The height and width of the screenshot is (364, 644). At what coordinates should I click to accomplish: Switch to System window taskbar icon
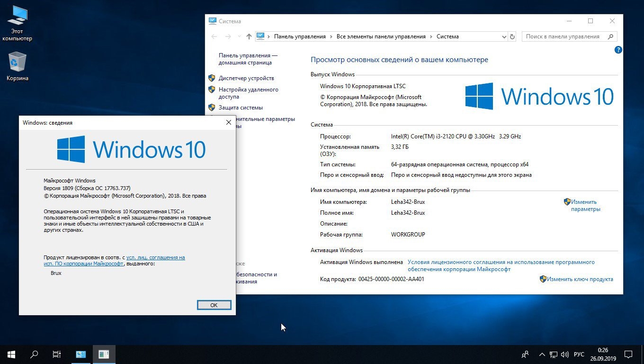[x=81, y=354]
